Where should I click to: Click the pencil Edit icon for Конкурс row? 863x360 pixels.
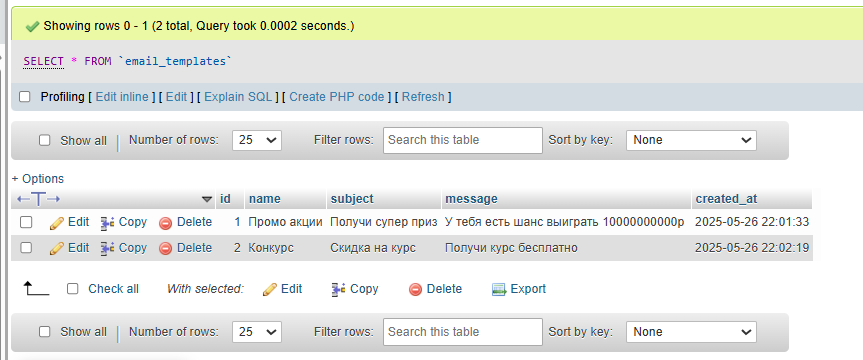pos(57,248)
